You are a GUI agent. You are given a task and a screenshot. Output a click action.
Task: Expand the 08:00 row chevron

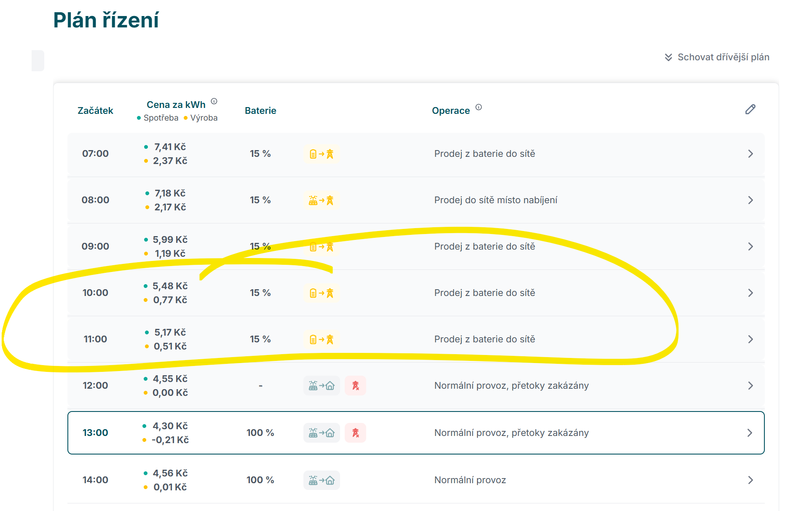click(750, 200)
